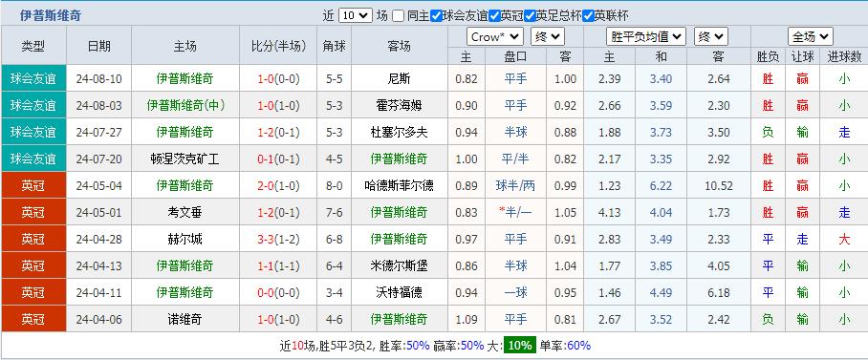Click handicap 一球

[515, 292]
